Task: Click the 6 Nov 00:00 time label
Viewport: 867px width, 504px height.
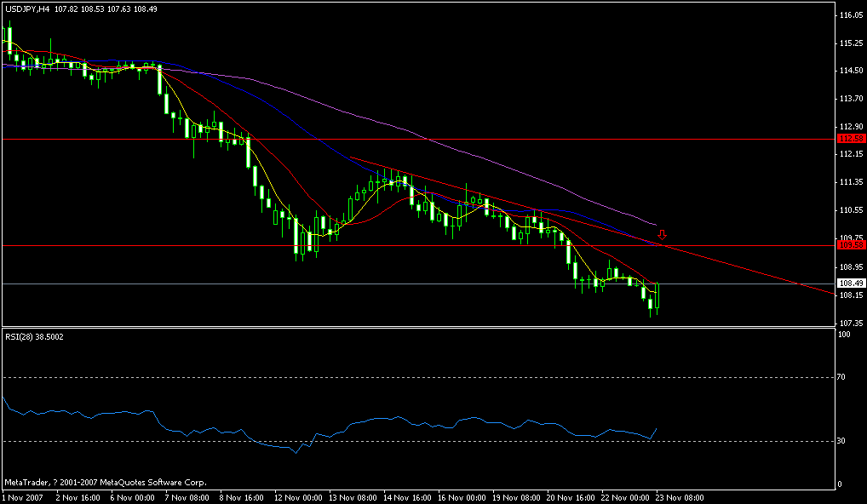Action: 133,498
